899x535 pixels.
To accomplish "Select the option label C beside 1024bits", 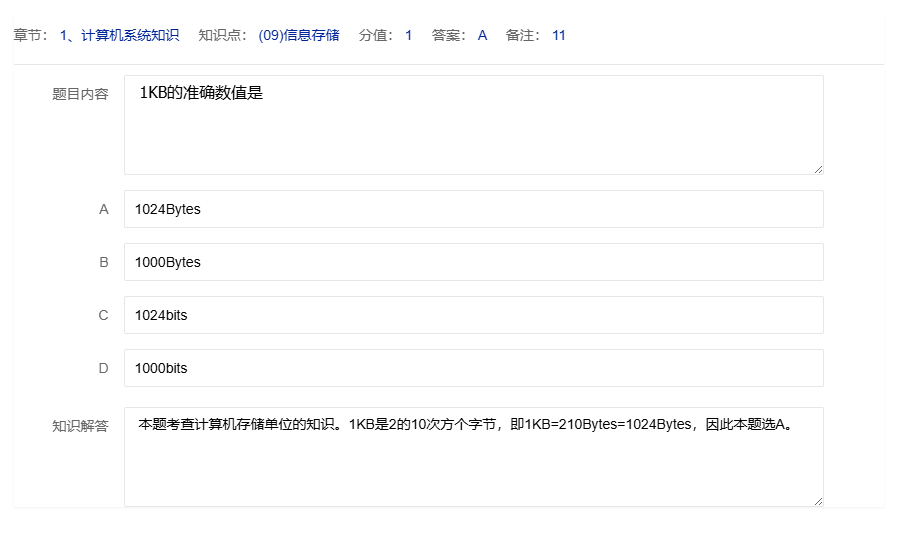I will pos(103,315).
